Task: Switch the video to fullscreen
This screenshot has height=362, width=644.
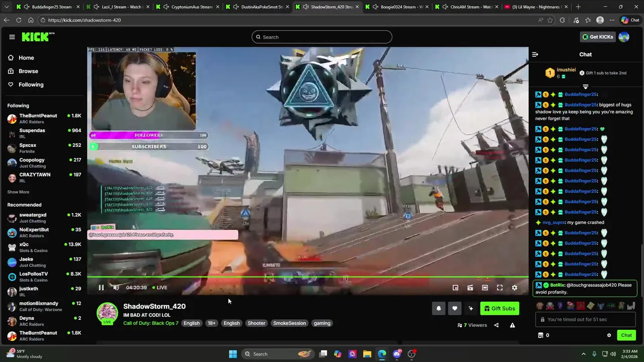Action: (500, 288)
